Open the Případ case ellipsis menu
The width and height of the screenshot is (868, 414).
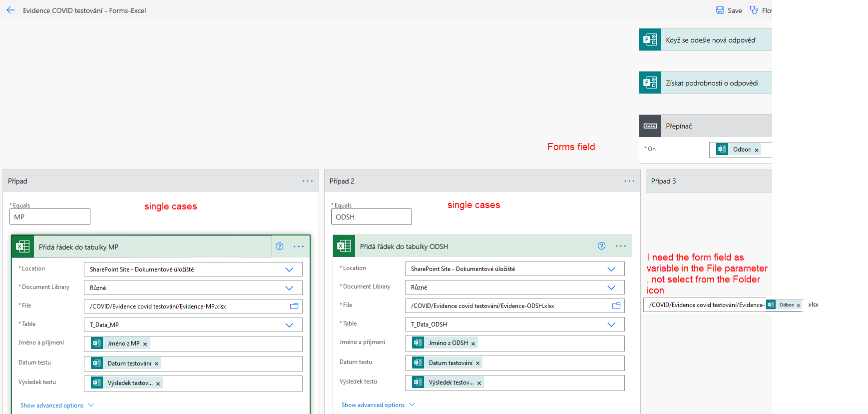(x=308, y=181)
